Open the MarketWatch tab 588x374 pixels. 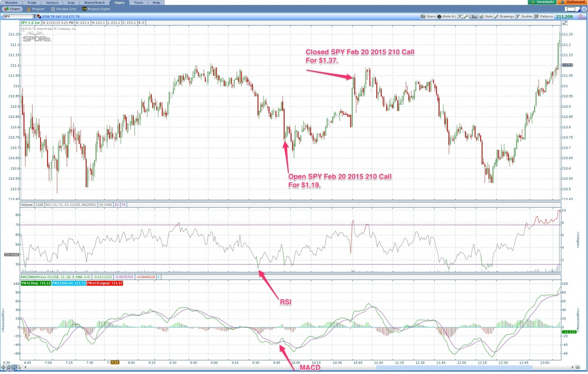click(95, 2)
